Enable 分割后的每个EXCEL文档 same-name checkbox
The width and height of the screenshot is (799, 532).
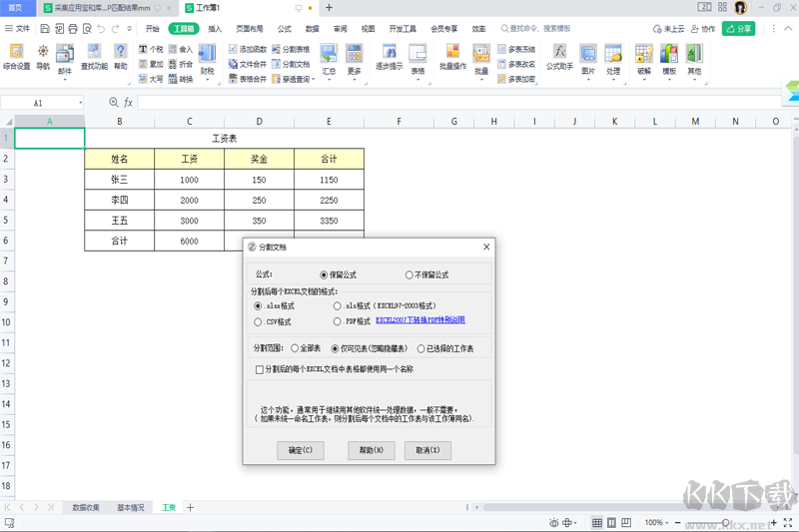coord(260,369)
